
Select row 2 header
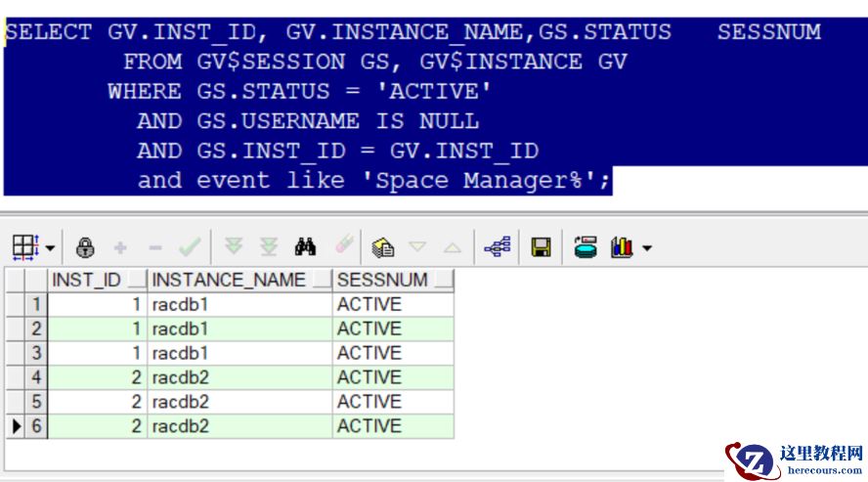pos(36,329)
